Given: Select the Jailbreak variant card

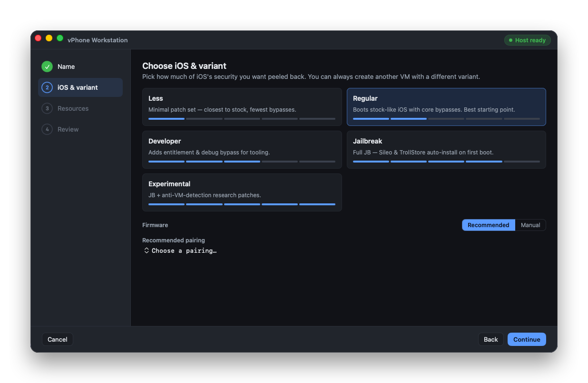Looking at the screenshot, I should click(x=446, y=150).
